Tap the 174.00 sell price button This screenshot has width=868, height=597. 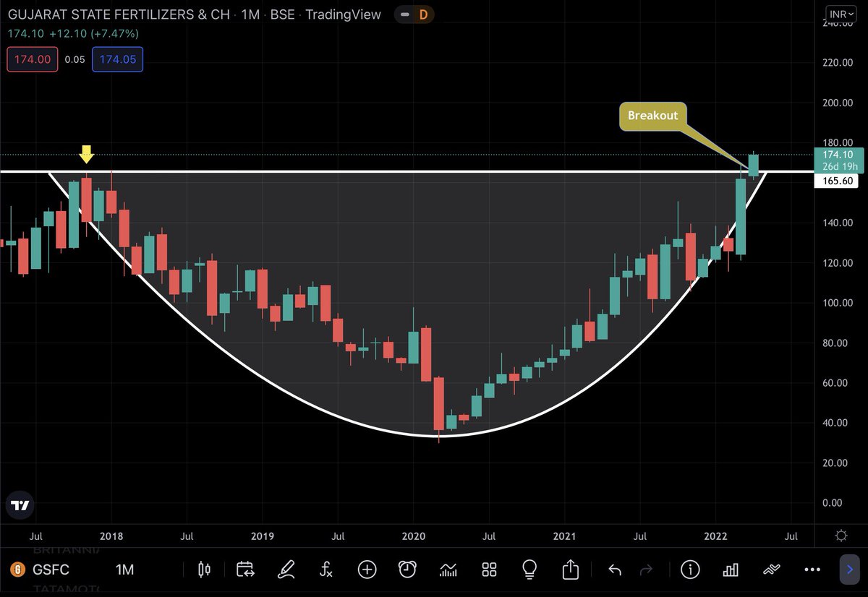coord(34,59)
